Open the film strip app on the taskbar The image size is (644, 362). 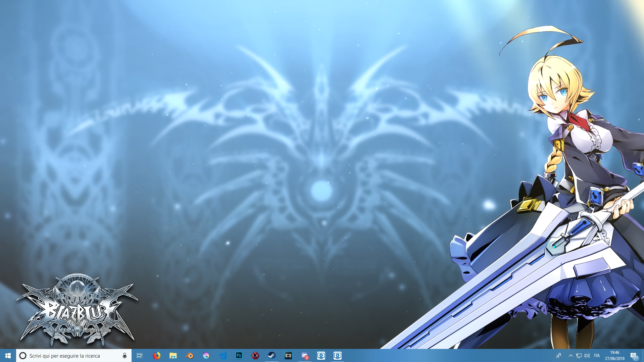point(288,356)
